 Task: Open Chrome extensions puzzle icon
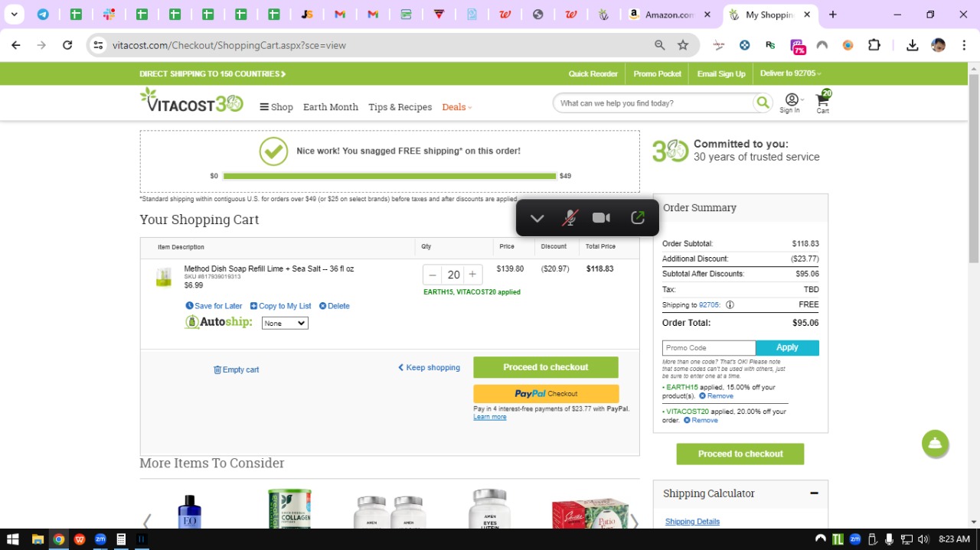point(874,45)
